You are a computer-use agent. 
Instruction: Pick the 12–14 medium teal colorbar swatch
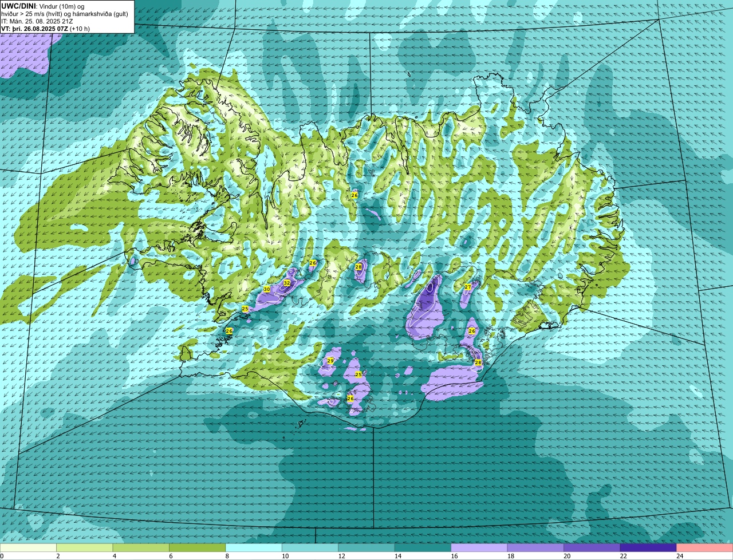click(366, 547)
